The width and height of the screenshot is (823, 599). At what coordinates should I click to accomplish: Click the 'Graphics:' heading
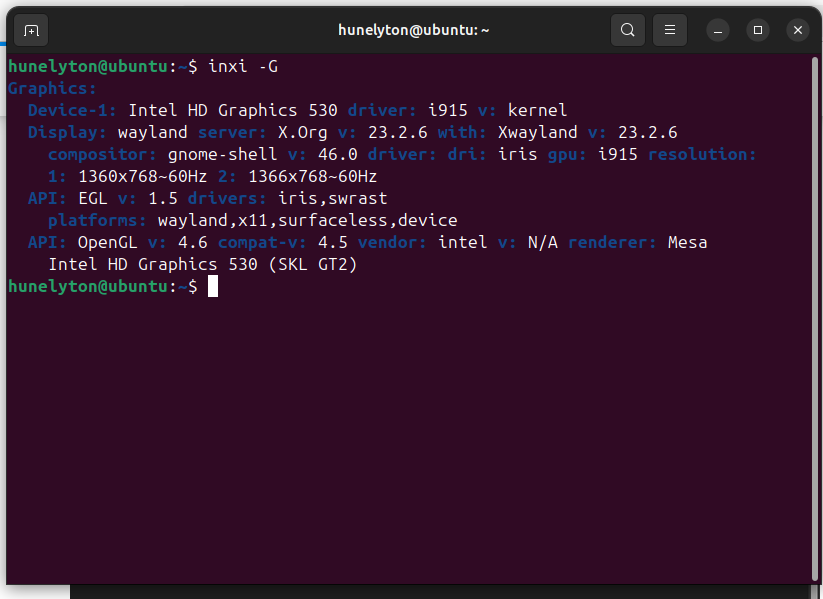click(x=52, y=89)
